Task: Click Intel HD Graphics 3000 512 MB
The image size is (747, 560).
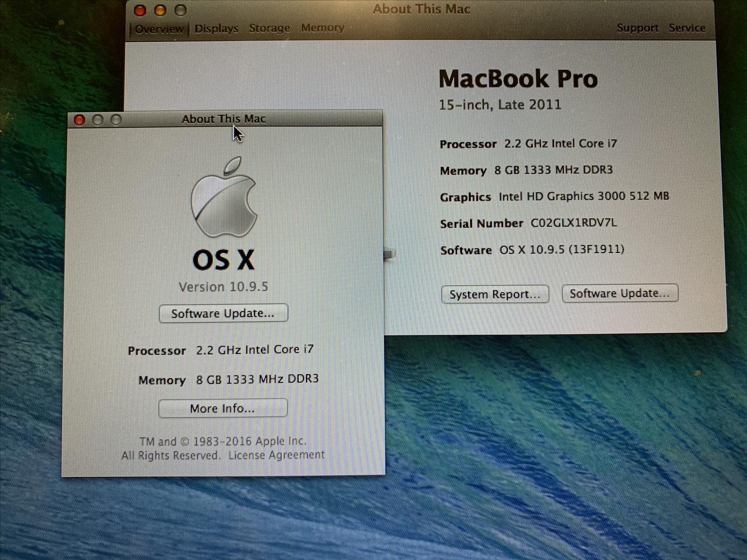Action: click(x=584, y=196)
